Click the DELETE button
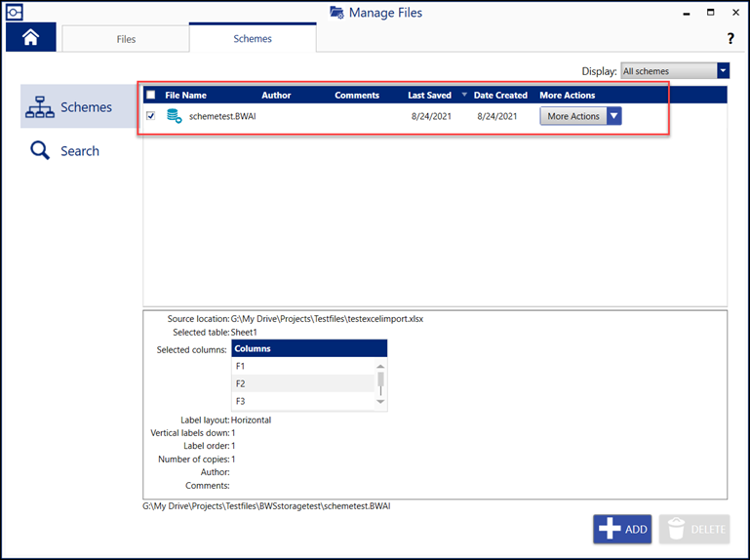Viewport: 750px width, 560px height. (694, 529)
